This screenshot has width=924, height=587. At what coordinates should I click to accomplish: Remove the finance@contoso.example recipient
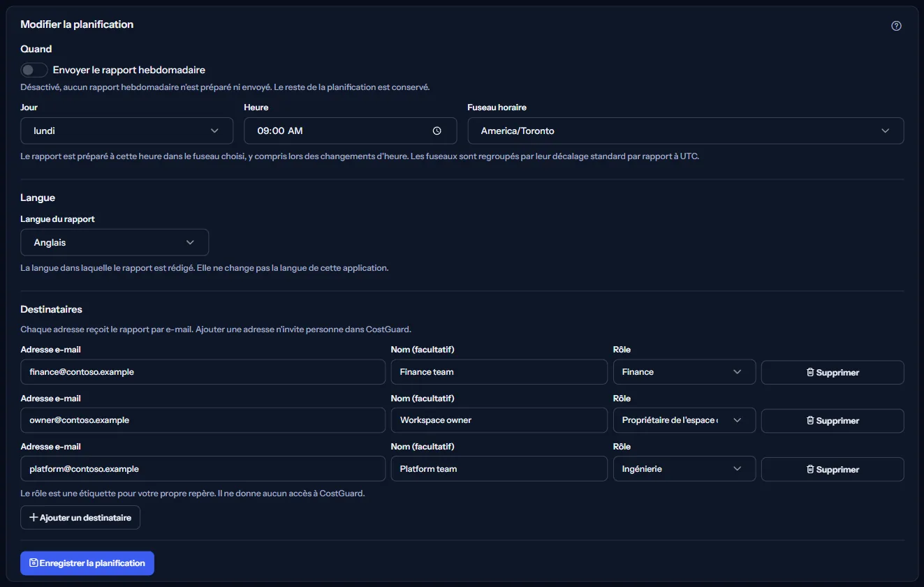coord(833,372)
